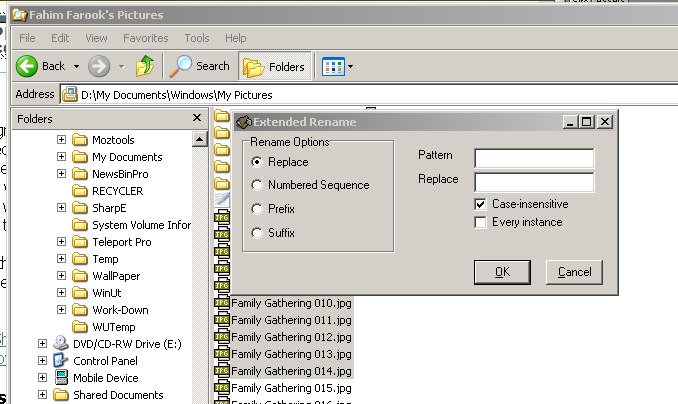Click JPG icon of Family Gathering 010.jpg
Image resolution: width=678 pixels, height=404 pixels.
click(222, 303)
